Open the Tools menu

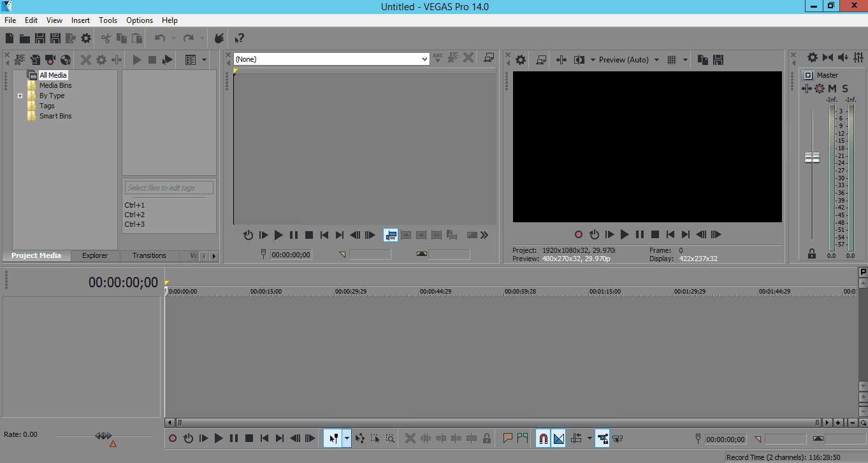(x=108, y=20)
